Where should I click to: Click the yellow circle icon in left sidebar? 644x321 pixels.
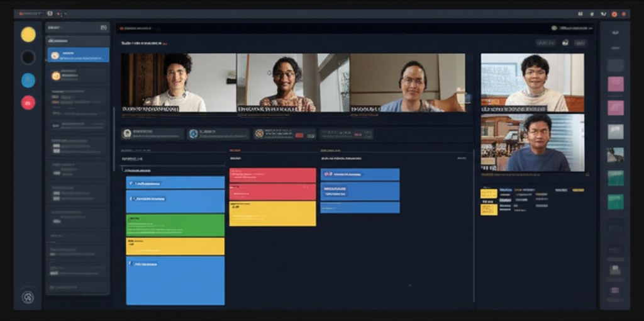click(28, 35)
